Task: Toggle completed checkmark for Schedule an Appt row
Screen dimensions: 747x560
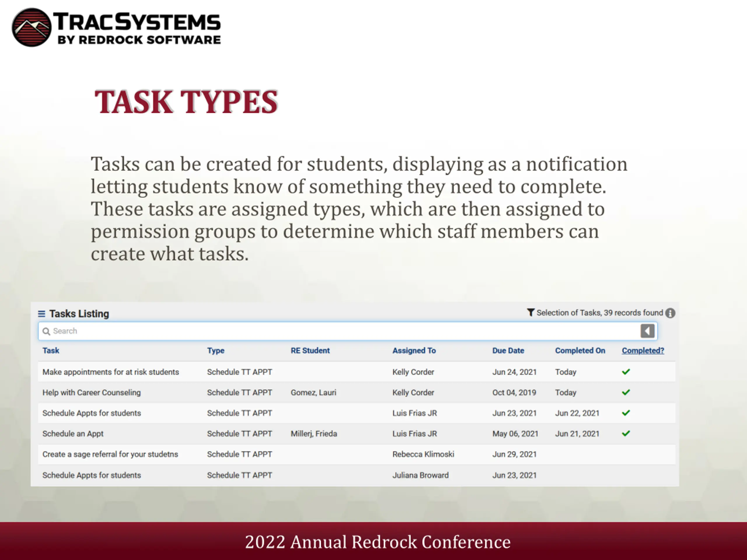Action: (x=626, y=434)
